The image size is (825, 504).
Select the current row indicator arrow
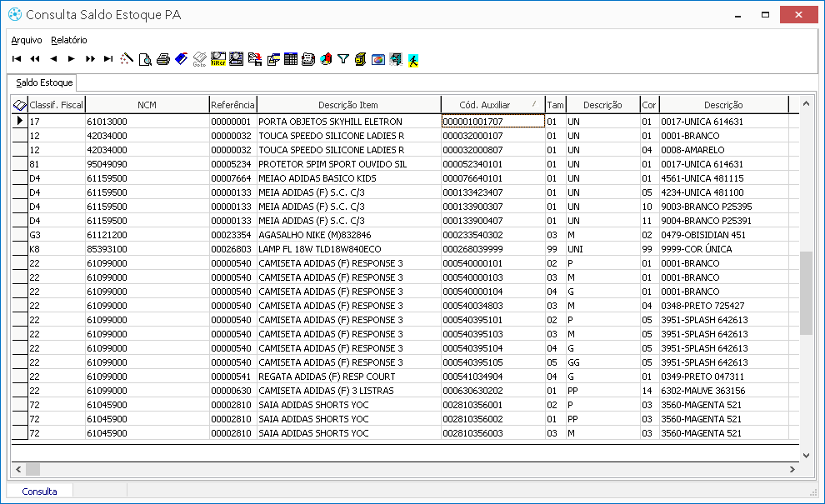click(x=19, y=121)
